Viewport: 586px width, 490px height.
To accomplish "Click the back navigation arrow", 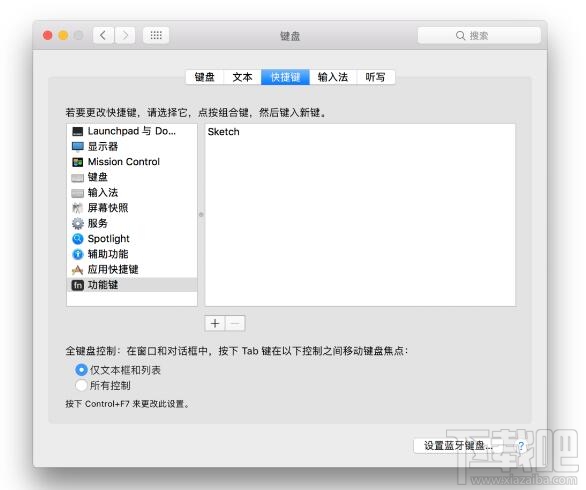I will coord(103,36).
